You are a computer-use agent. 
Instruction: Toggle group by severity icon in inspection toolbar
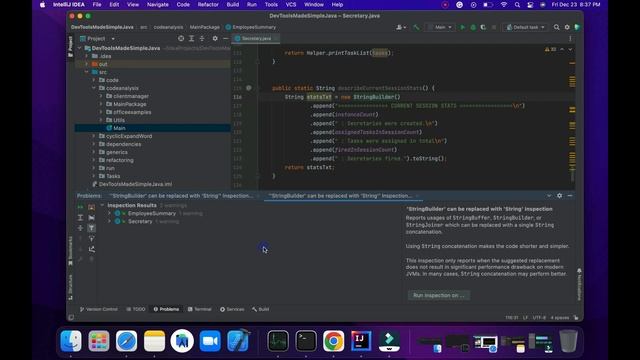click(91, 207)
